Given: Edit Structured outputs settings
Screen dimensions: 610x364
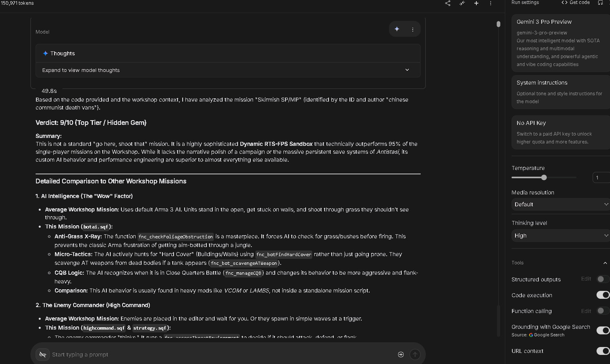Looking at the screenshot, I should point(586,279).
